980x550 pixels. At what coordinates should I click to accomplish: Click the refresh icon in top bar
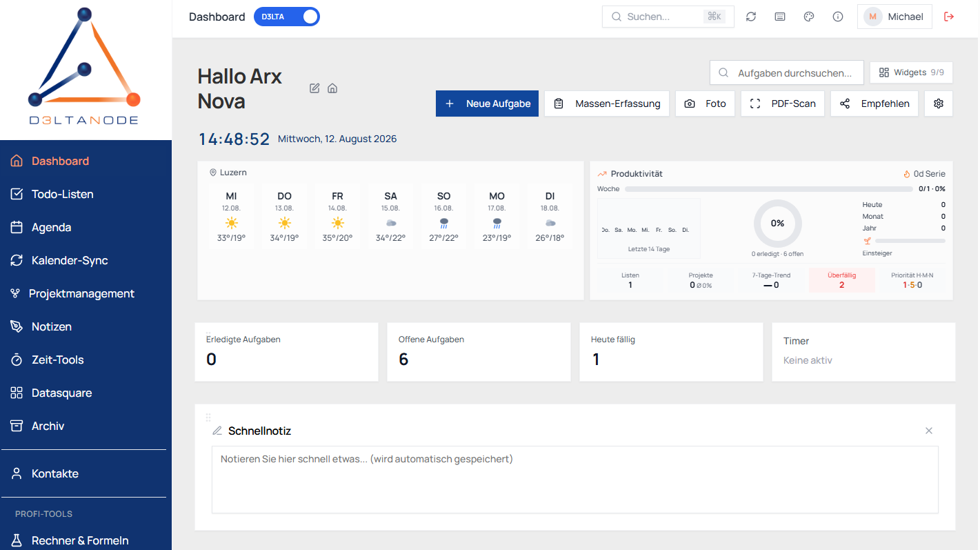pos(751,17)
